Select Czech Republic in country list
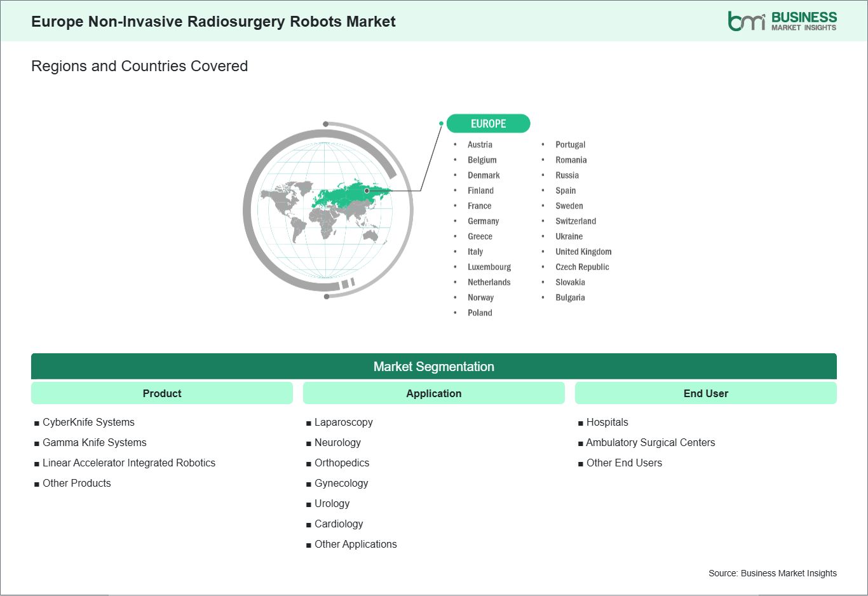Viewport: 868px width, 596px height. [582, 267]
